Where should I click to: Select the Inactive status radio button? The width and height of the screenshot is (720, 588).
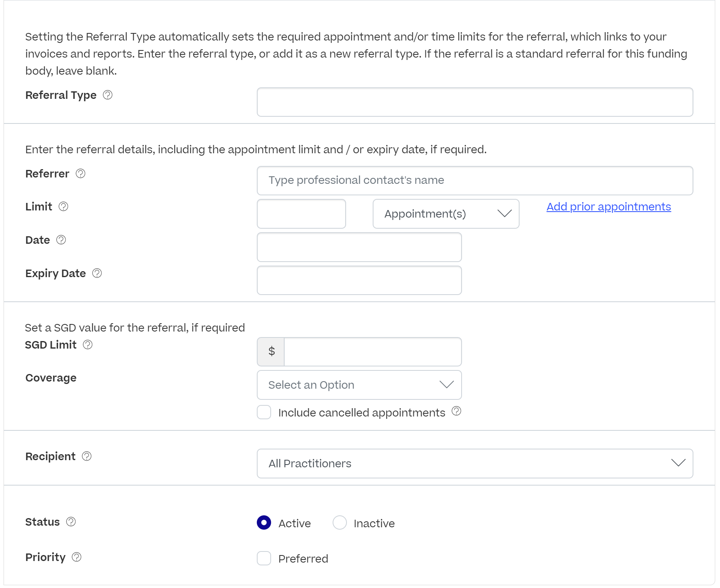340,522
